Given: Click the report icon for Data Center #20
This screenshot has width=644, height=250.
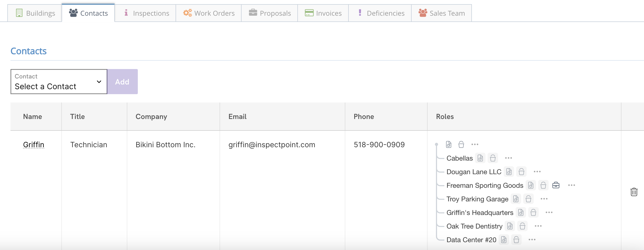Looking at the screenshot, I should (x=504, y=240).
